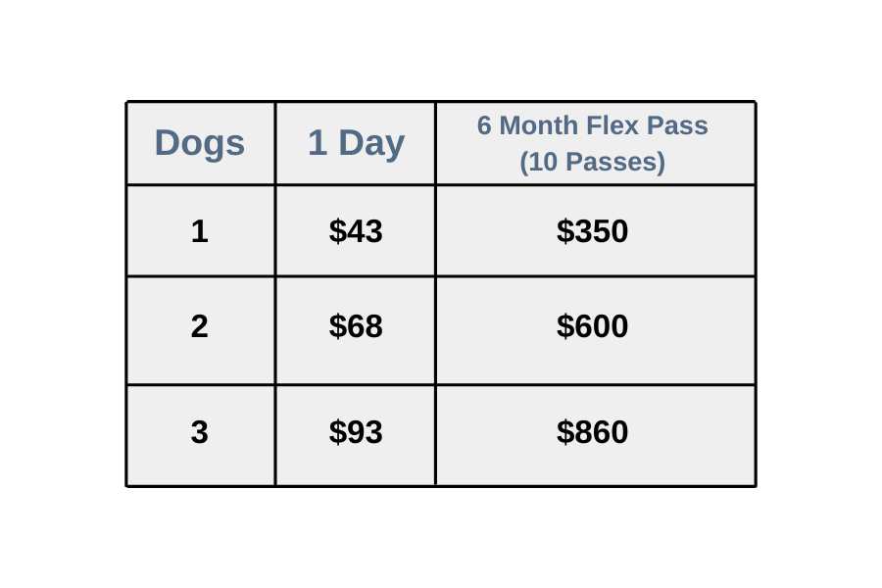Viewport: 882px width, 588px height.
Task: Select the cell showing 1 dog
Action: pyautogui.click(x=200, y=231)
